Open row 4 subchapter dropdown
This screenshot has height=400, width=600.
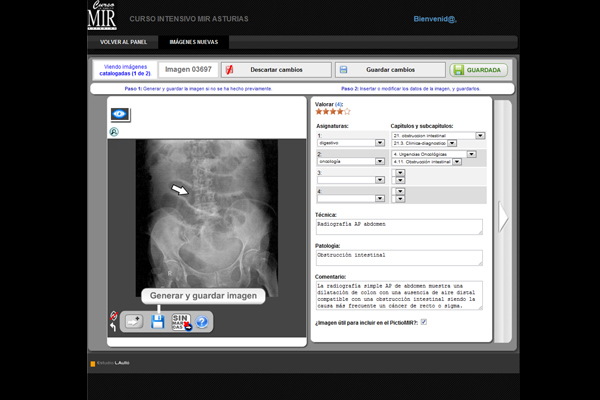click(x=398, y=199)
